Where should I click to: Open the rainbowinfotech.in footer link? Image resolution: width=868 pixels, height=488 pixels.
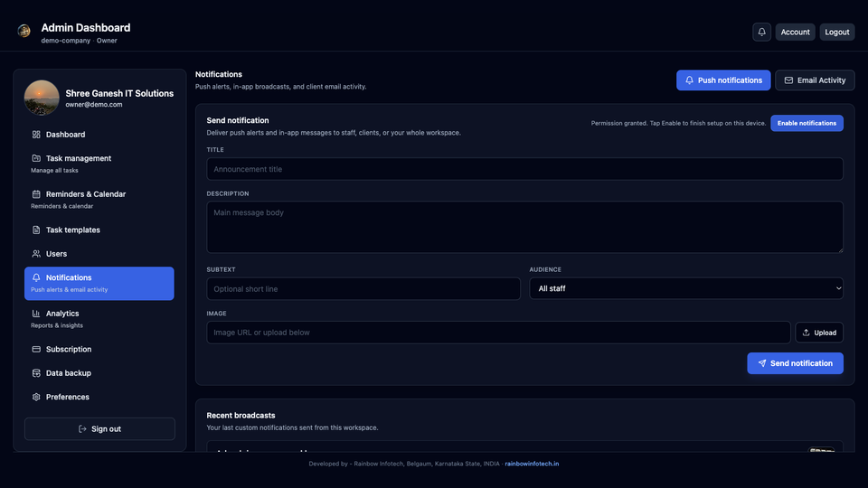tap(532, 464)
